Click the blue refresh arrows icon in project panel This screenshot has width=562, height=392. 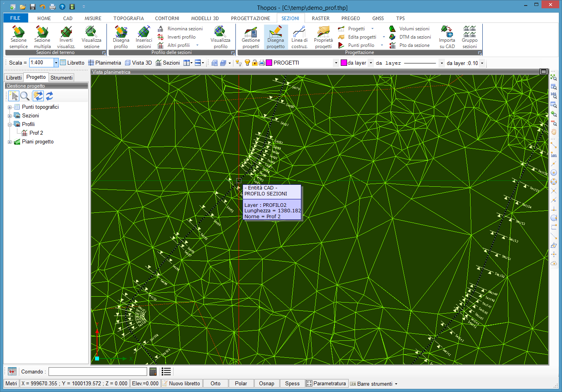(49, 96)
